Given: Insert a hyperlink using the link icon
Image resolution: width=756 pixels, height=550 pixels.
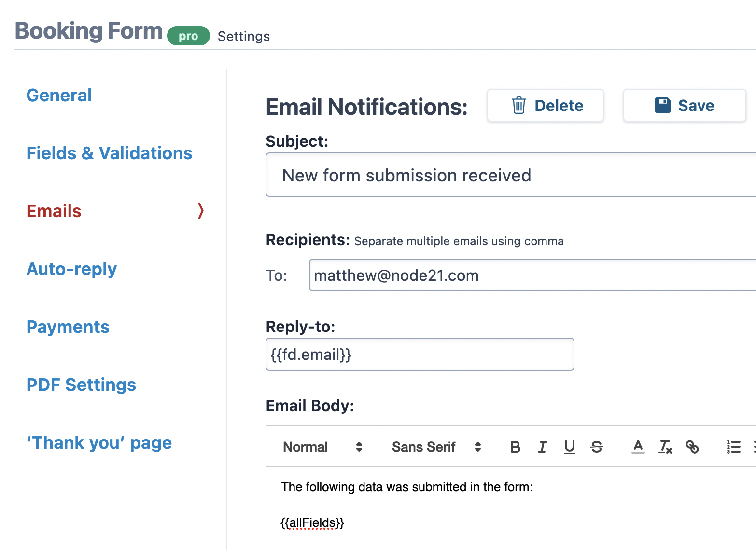Looking at the screenshot, I should click(693, 447).
